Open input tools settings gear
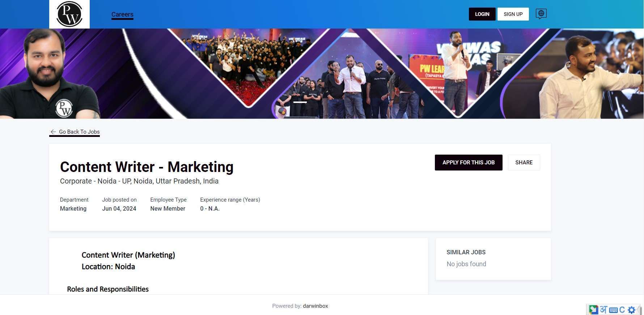Viewport: 644px width, 315px height. point(631,310)
